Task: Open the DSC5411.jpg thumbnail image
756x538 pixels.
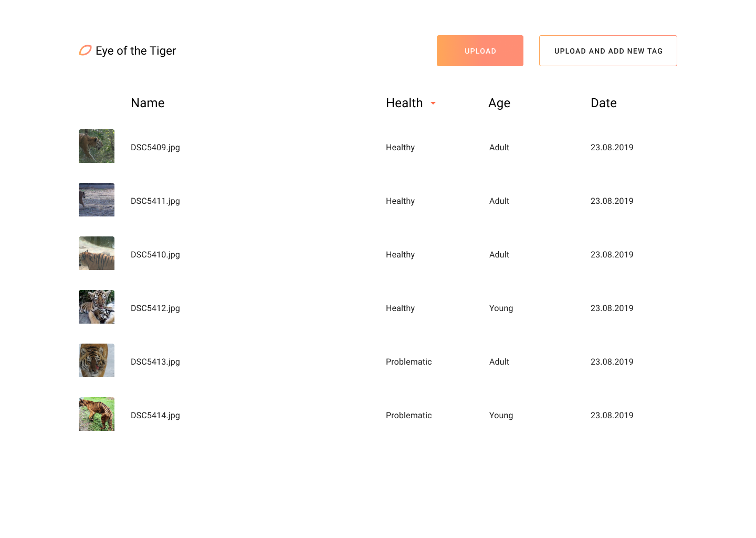Action: 96,200
